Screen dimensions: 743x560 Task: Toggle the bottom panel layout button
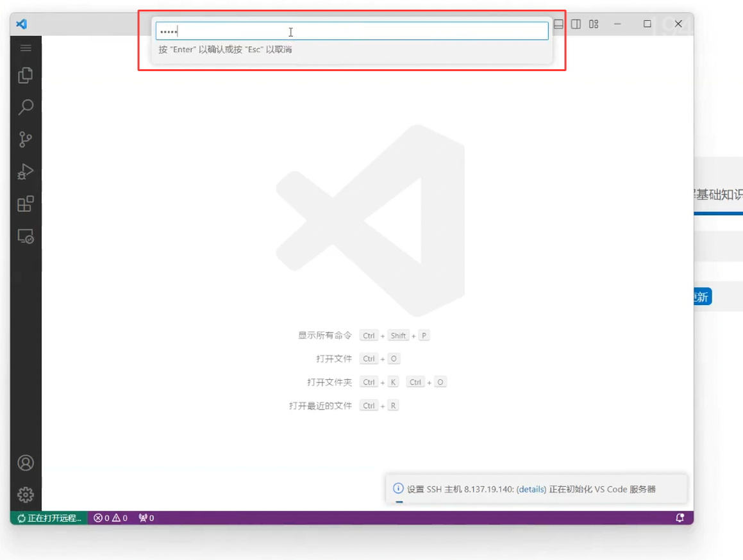pos(558,24)
